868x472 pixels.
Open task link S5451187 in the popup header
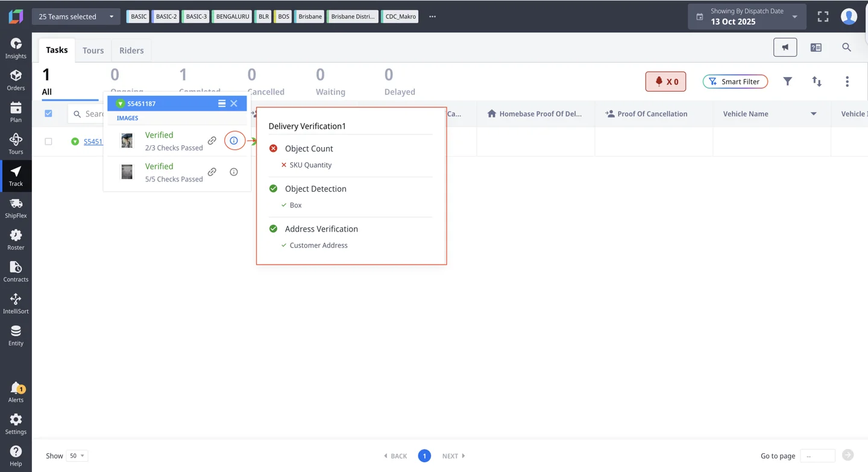pos(141,103)
